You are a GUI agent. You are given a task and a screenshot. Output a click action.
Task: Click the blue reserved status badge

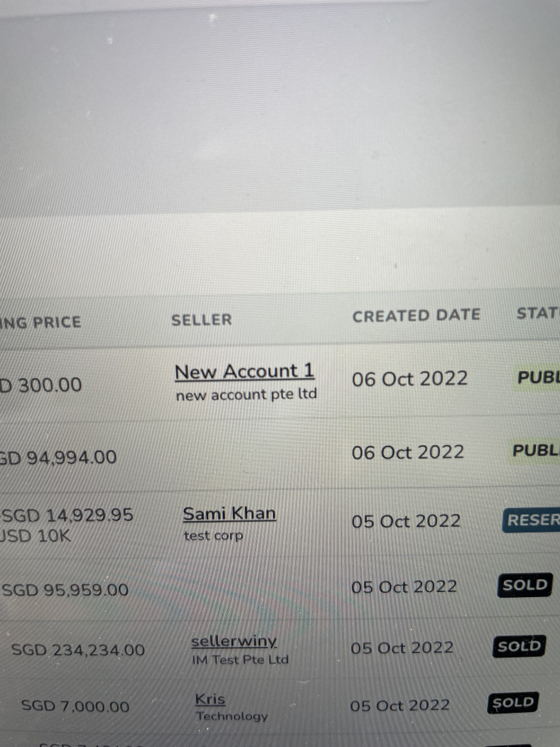[532, 520]
